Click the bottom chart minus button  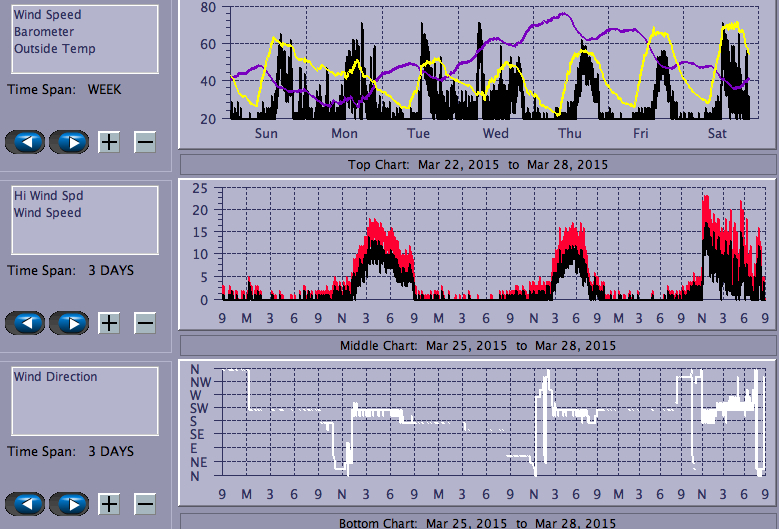click(145, 504)
